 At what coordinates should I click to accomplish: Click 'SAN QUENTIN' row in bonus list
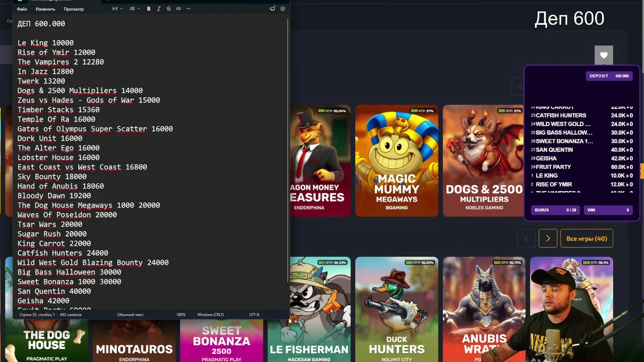(x=582, y=150)
